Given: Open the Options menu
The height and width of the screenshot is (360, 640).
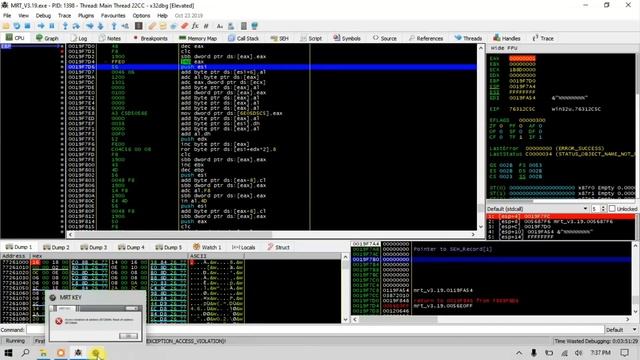Looking at the screenshot, I should 141,16.
